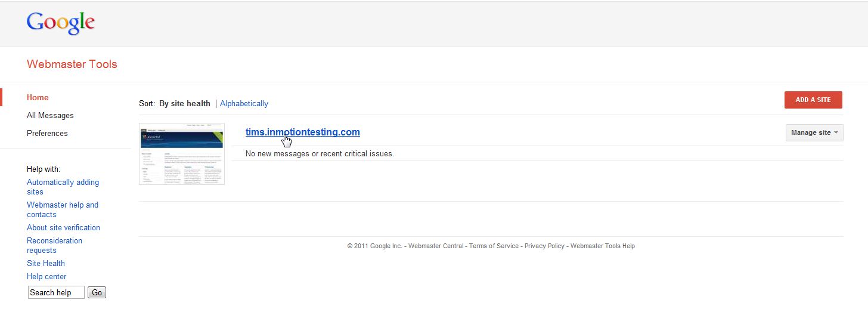Image resolution: width=868 pixels, height=312 pixels.
Task: Open Webmaster Central footer link
Action: 436,246
